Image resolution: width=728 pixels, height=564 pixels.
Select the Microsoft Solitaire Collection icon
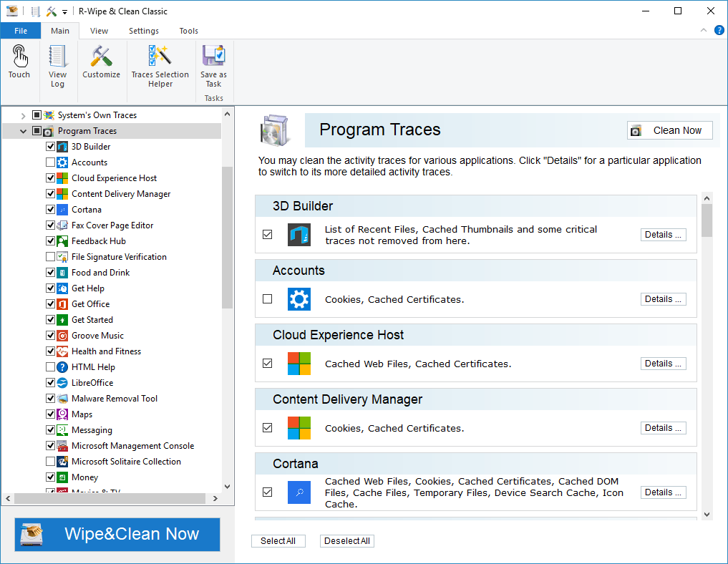[x=62, y=462]
